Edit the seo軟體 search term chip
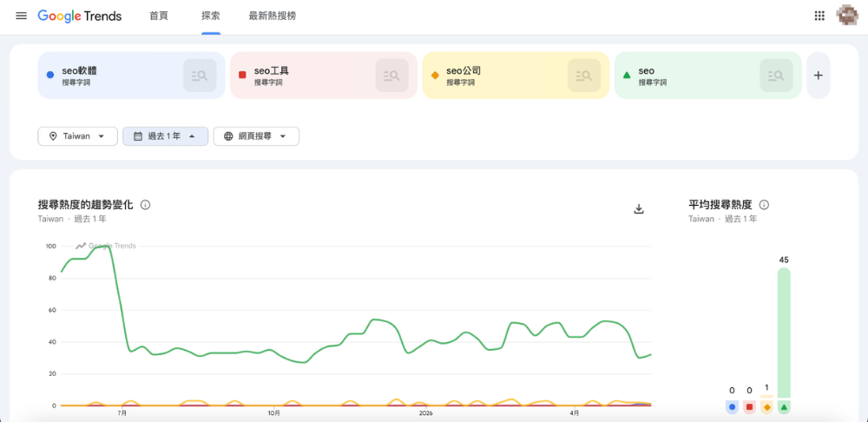868x422 pixels. 131,76
